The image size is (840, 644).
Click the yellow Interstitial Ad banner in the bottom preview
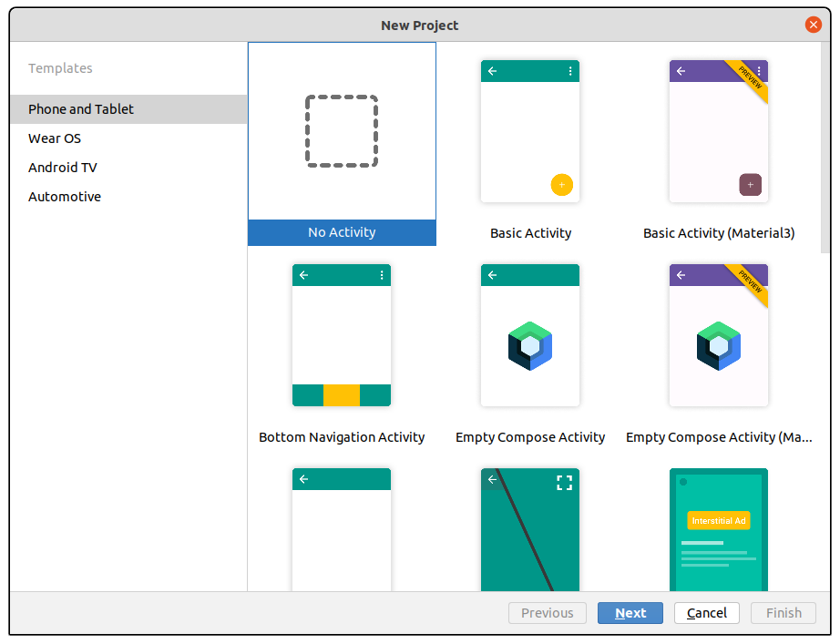click(719, 520)
